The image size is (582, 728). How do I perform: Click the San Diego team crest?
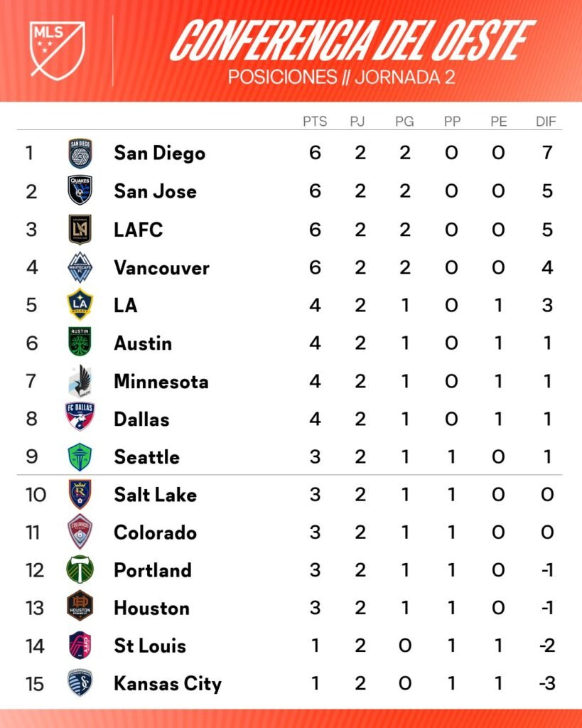pos(80,153)
